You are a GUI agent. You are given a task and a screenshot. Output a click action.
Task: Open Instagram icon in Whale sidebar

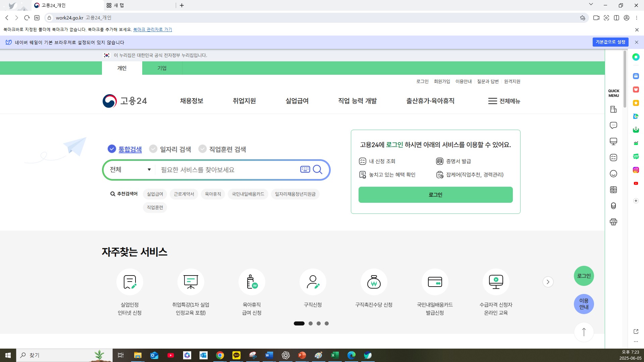pos(636,170)
